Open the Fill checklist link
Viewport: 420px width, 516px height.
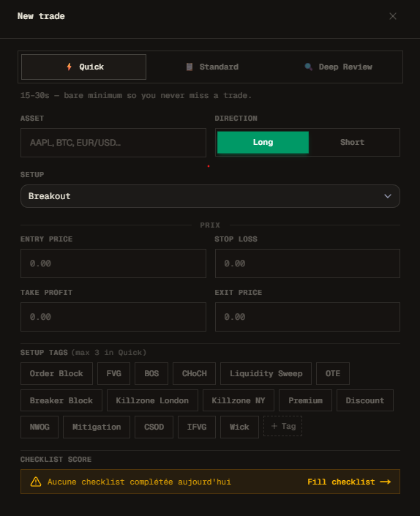(349, 482)
